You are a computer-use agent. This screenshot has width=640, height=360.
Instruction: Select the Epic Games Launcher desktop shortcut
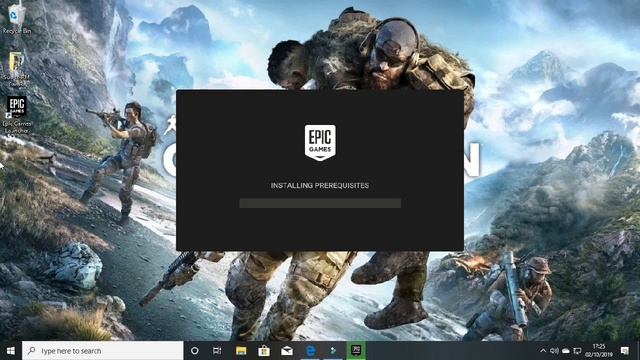click(17, 115)
